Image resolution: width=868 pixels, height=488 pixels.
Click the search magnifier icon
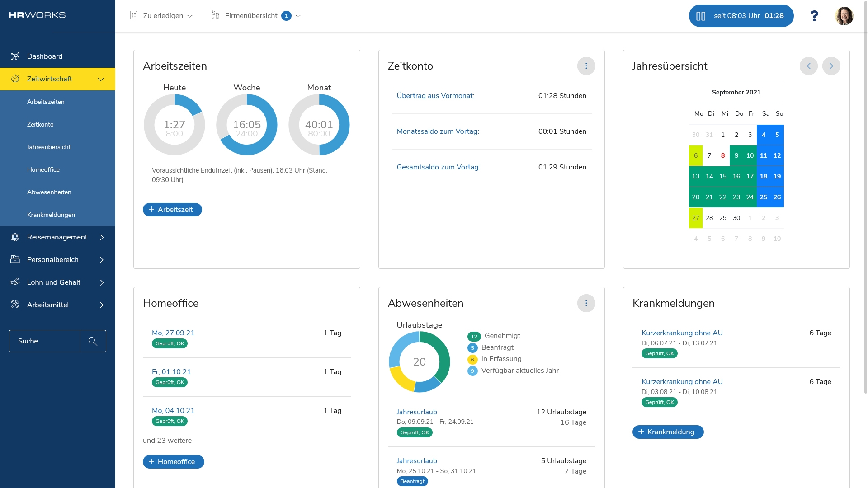[x=93, y=341]
